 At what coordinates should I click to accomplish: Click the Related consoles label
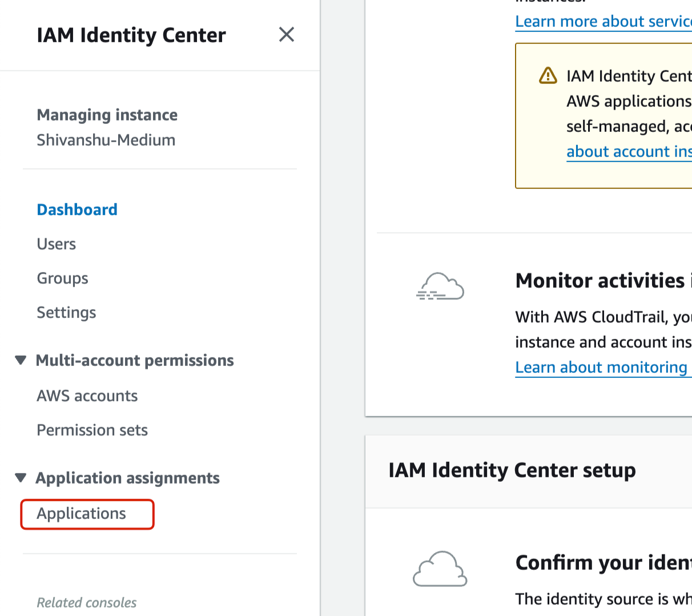tap(87, 602)
